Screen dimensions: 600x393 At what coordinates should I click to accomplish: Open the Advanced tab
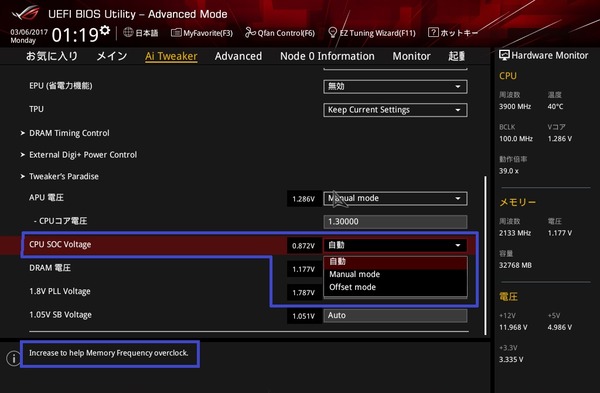coord(238,56)
